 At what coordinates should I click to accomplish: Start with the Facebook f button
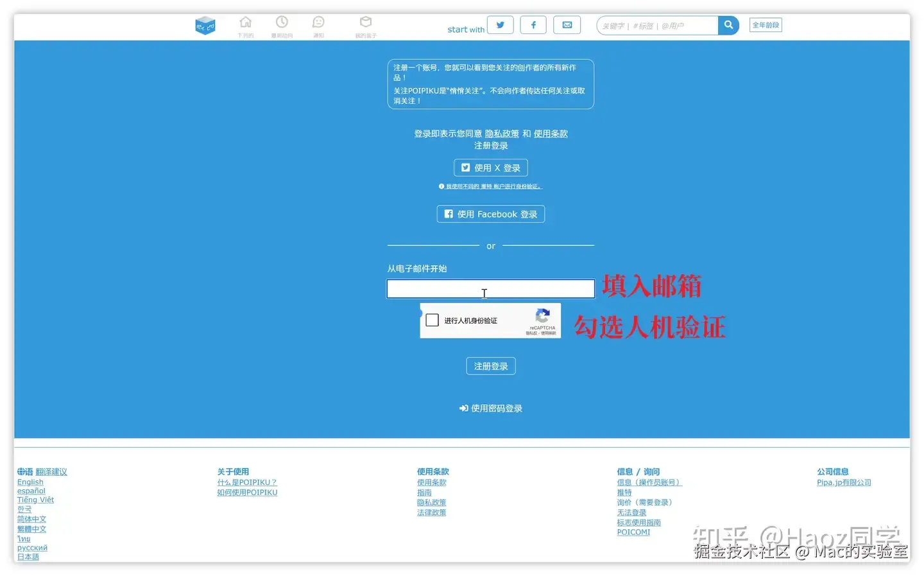[533, 25]
